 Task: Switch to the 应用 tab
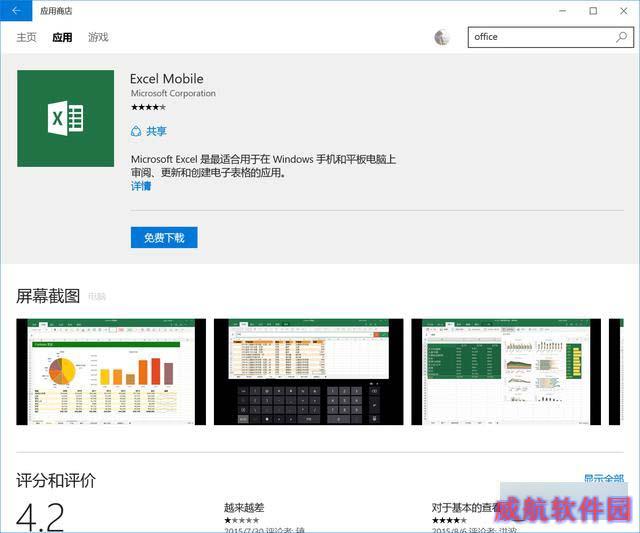click(x=62, y=38)
